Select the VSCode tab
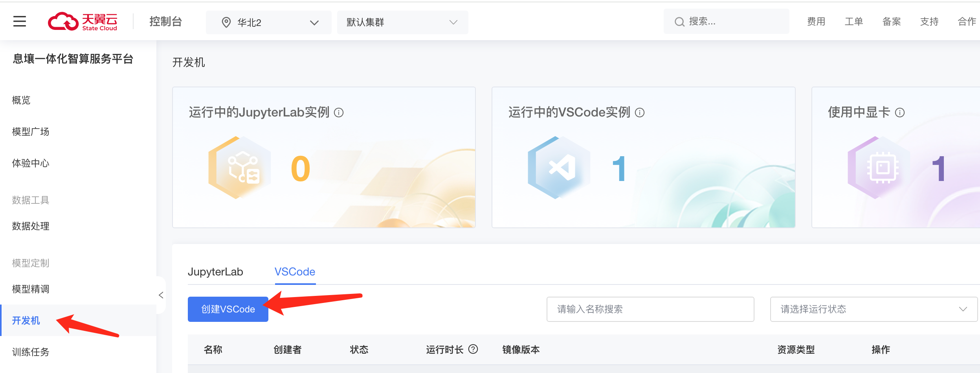Image resolution: width=980 pixels, height=373 pixels. 295,272
